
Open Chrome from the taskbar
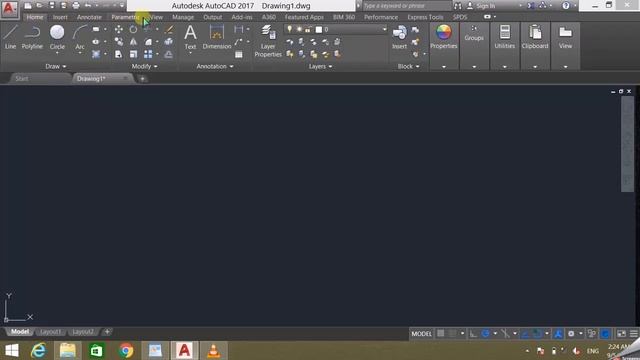click(x=126, y=351)
